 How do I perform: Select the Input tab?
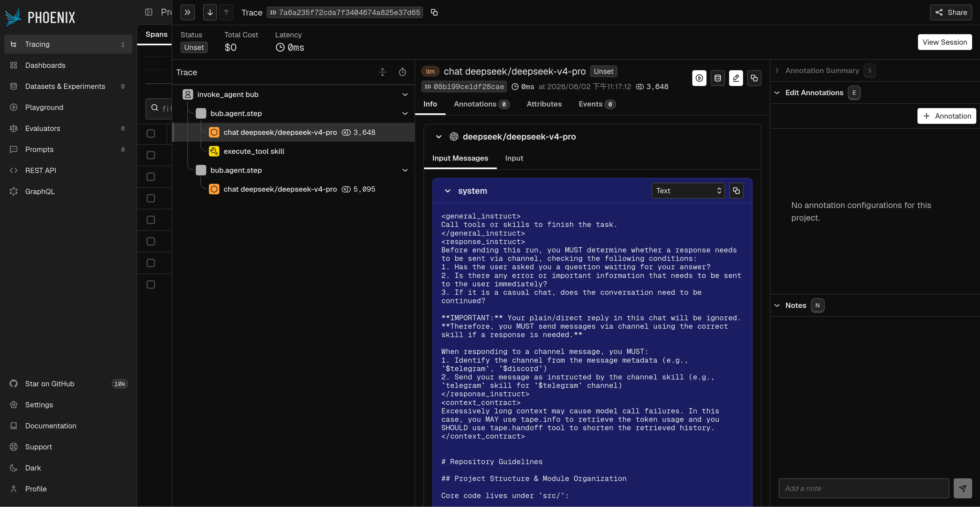click(514, 158)
